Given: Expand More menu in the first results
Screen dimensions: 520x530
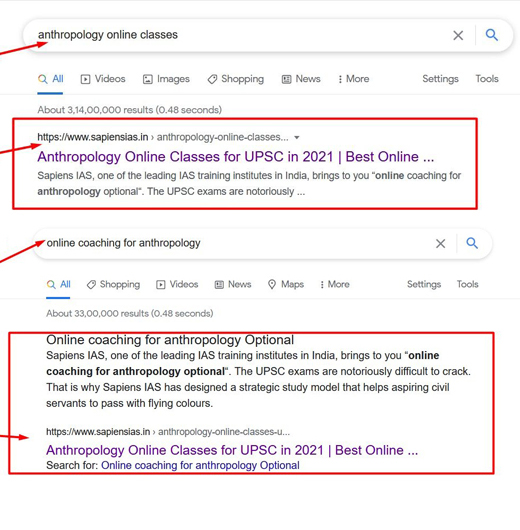Looking at the screenshot, I should tap(354, 79).
